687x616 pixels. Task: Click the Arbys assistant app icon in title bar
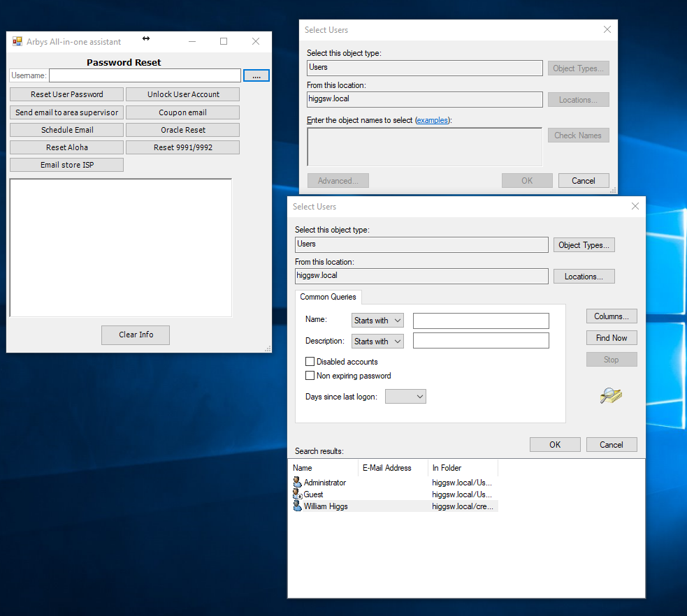pos(17,42)
